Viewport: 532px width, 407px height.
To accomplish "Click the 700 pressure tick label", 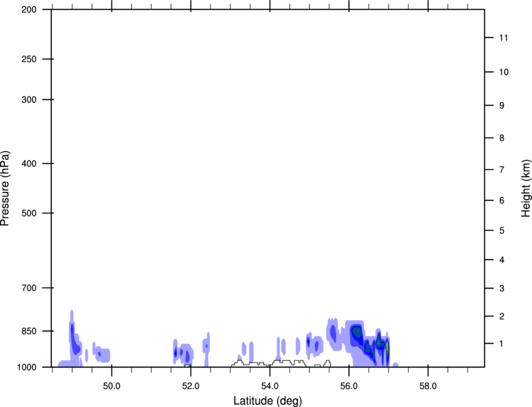I will tap(29, 288).
